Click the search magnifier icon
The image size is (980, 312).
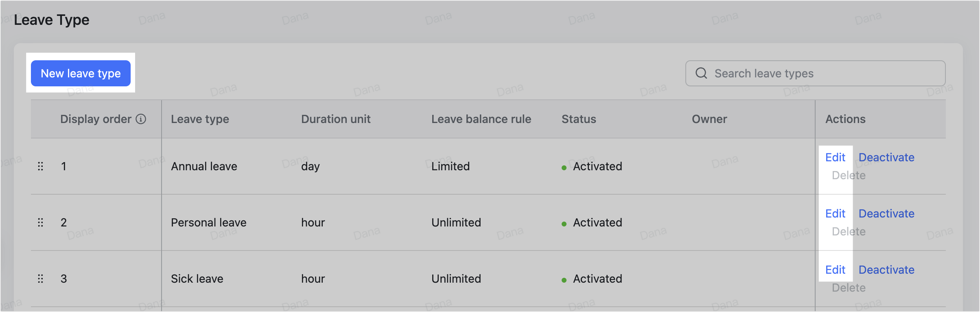(x=701, y=73)
